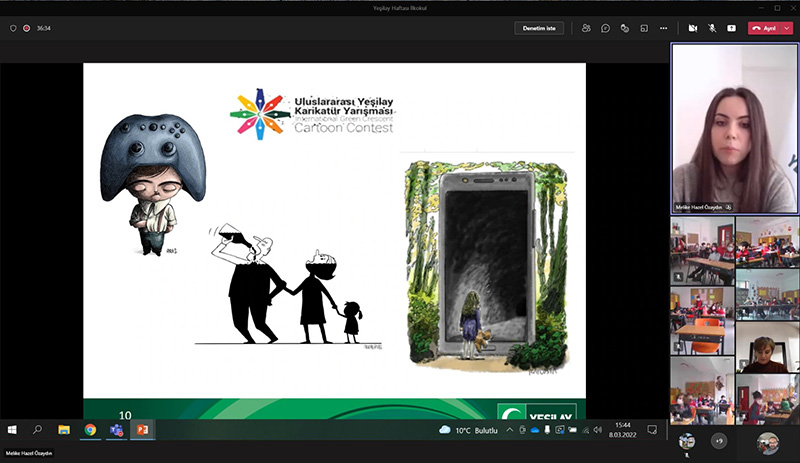The image size is (800, 463).
Task: Open the participants panel icon
Action: tap(586, 28)
